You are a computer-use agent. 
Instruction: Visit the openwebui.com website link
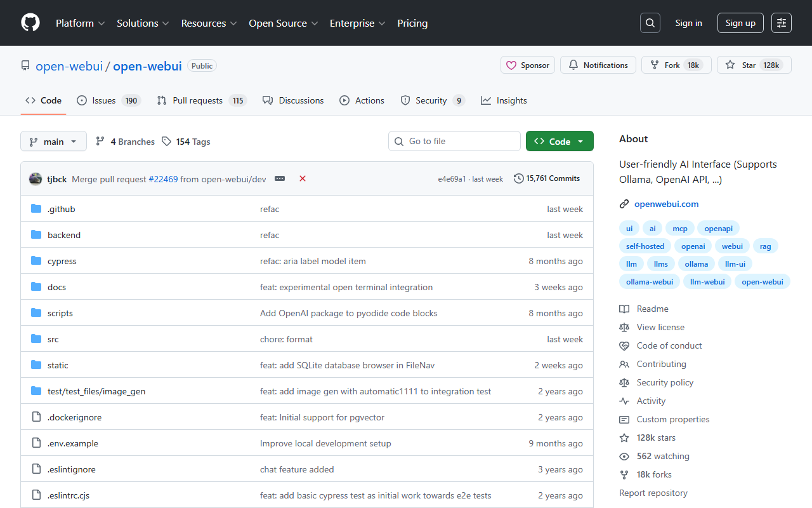coord(667,204)
